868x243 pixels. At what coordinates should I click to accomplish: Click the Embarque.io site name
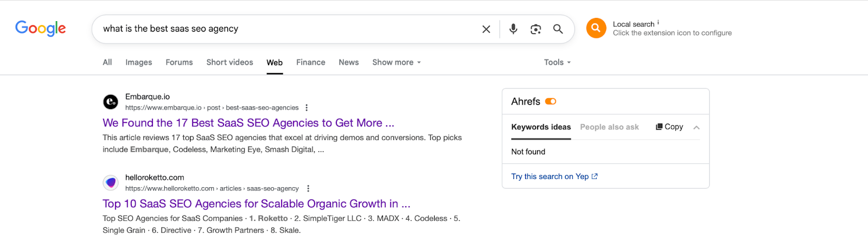click(148, 97)
